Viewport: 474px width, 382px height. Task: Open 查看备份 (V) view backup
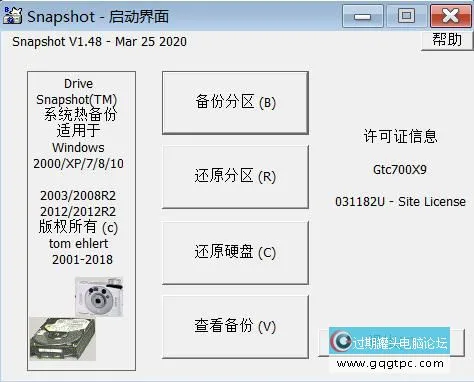click(235, 327)
